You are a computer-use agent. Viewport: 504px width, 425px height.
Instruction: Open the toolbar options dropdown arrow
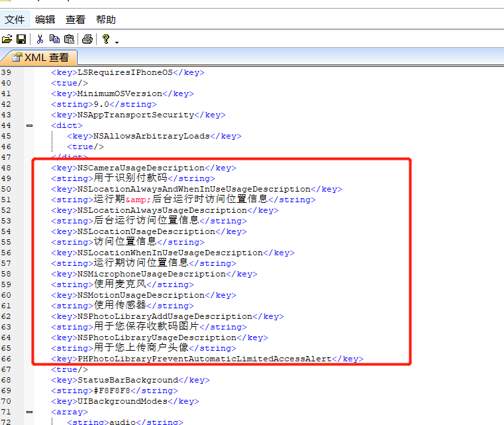click(117, 42)
